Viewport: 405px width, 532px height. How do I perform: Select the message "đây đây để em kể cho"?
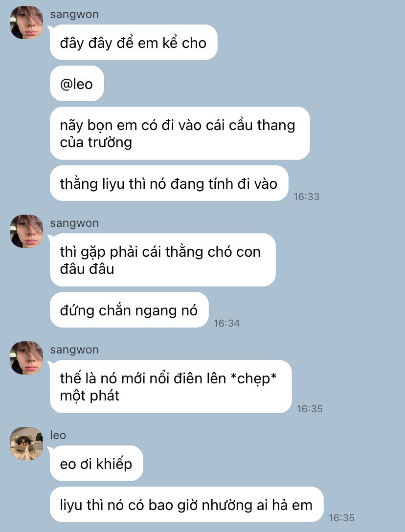134,43
